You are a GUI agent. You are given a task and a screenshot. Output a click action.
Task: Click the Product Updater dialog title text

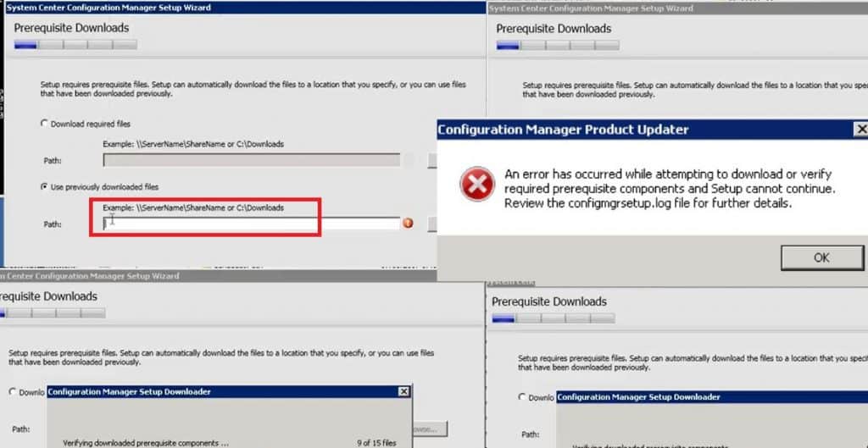click(x=563, y=130)
